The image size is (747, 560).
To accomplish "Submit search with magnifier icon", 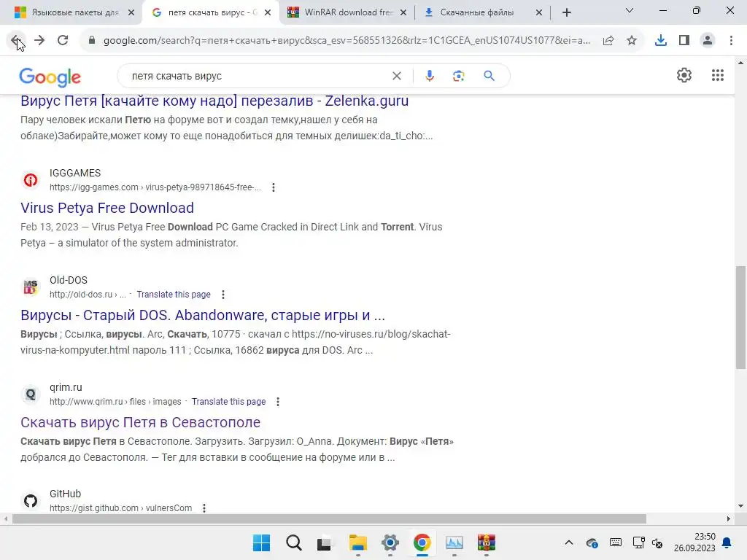I will pyautogui.click(x=489, y=76).
